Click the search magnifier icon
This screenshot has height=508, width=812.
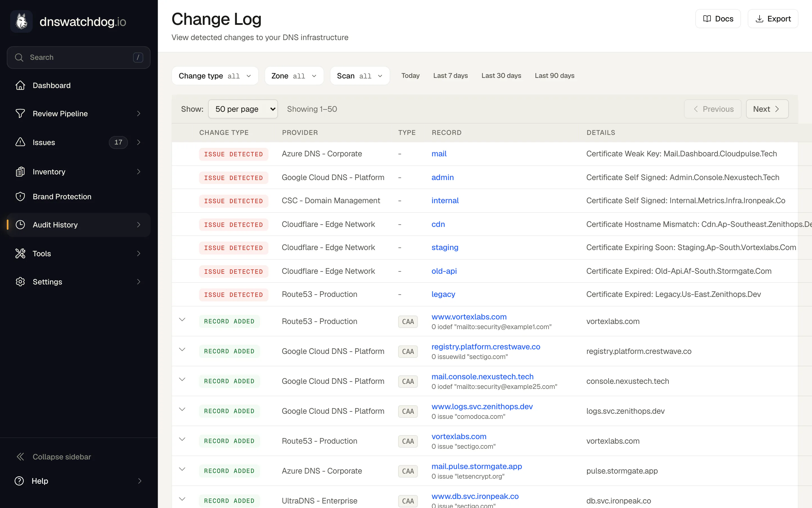click(19, 58)
